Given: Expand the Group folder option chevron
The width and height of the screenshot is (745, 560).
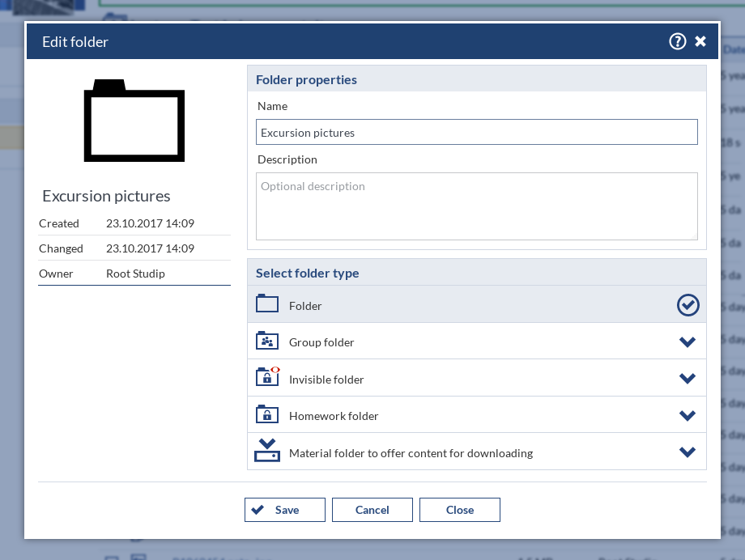Looking at the screenshot, I should click(x=688, y=342).
